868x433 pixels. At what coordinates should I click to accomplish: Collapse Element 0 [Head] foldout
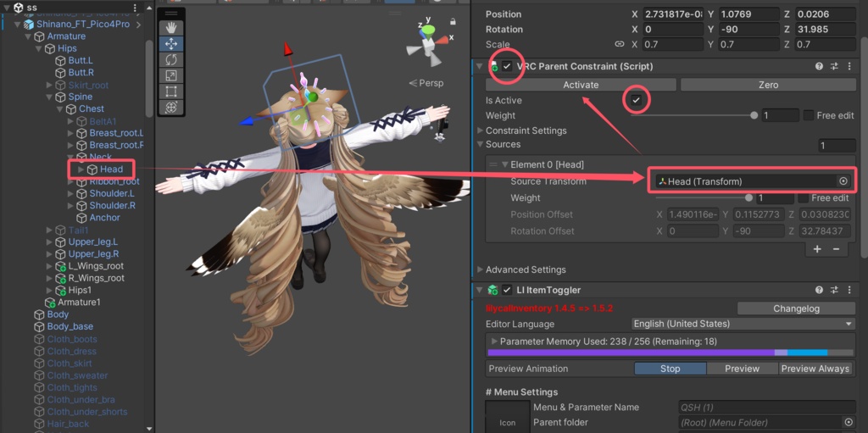504,164
